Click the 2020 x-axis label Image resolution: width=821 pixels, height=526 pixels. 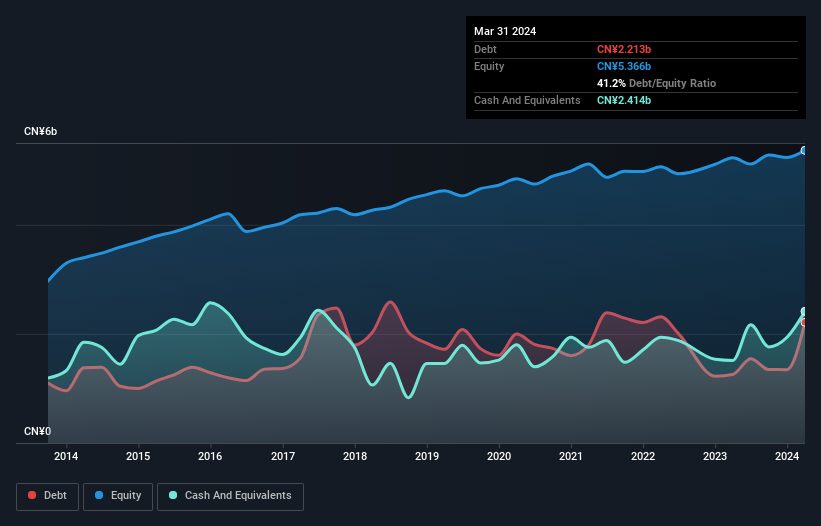(499, 457)
